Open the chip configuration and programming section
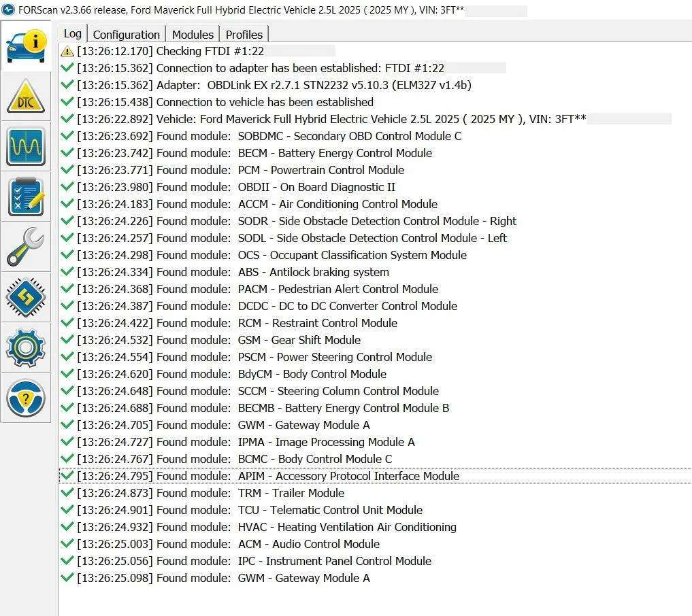 26,297
